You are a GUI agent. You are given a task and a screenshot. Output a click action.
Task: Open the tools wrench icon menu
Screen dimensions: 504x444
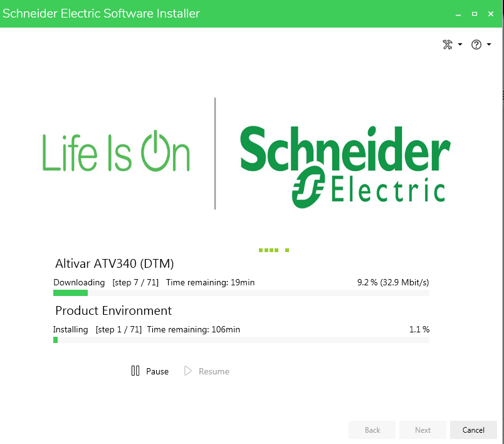tap(448, 45)
